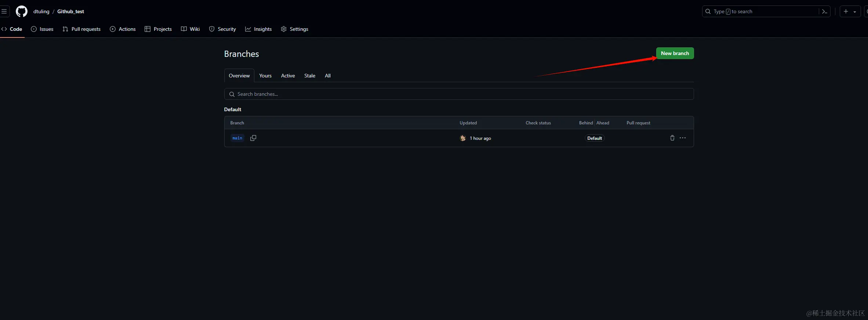Open the dtuling user profile link

click(41, 11)
